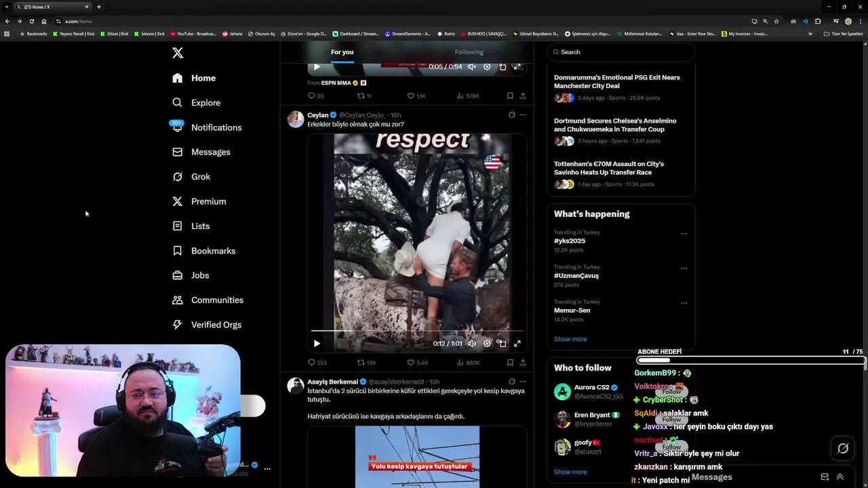Viewport: 868px width, 488px height.
Task: View analytics for Ceylan's 883K views
Action: (x=468, y=363)
